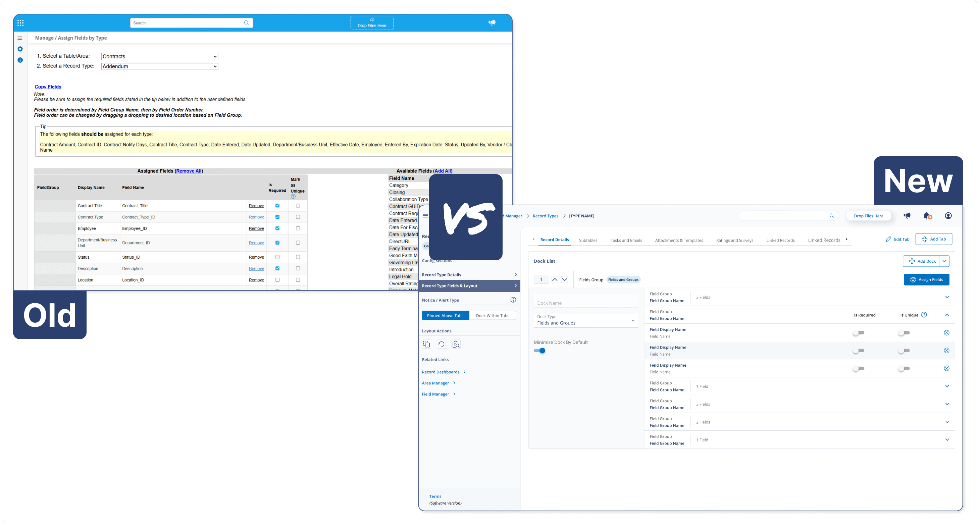Click the settings gear in the left sidebar
Screen dimensions: 980x524
point(20,49)
